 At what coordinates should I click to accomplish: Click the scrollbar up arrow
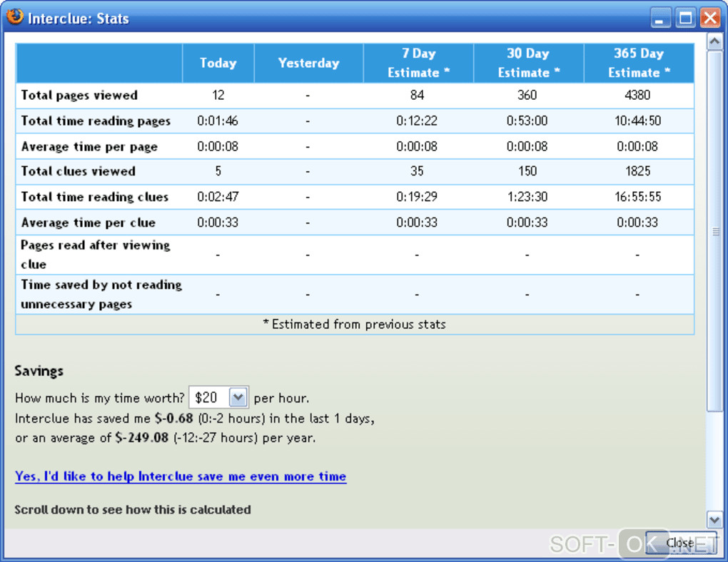click(x=714, y=42)
